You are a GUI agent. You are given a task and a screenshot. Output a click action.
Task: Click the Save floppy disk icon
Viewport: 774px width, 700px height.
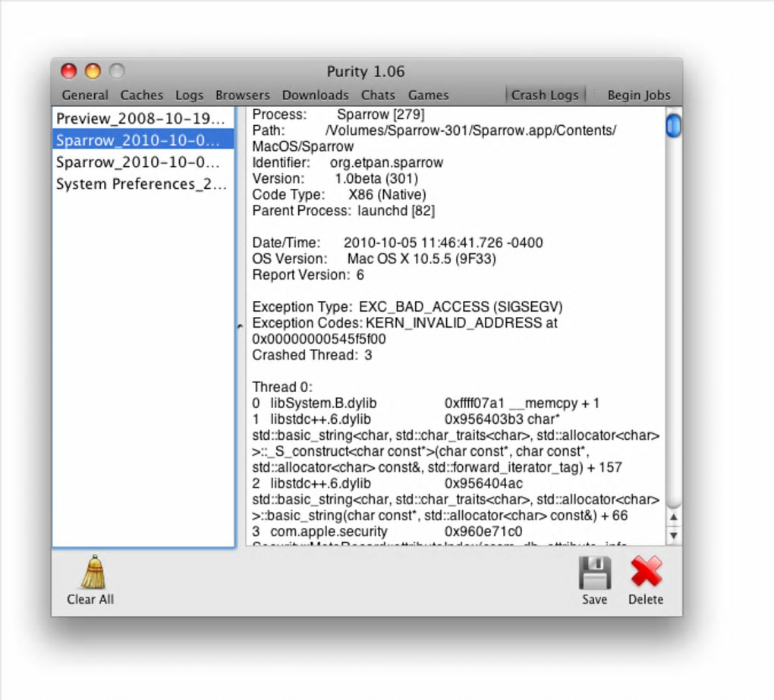(595, 573)
